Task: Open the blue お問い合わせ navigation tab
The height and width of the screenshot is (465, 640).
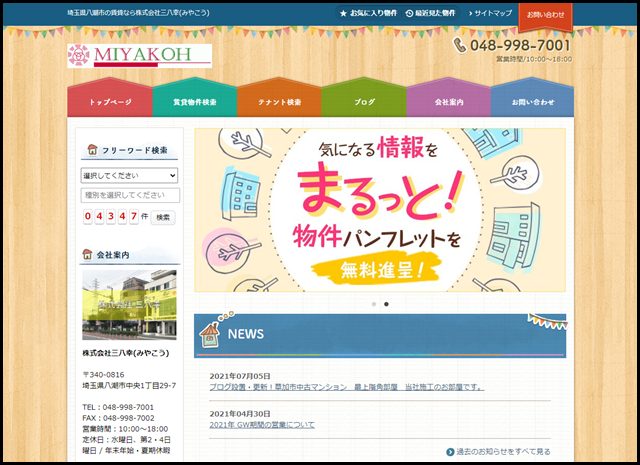Action: [x=533, y=98]
